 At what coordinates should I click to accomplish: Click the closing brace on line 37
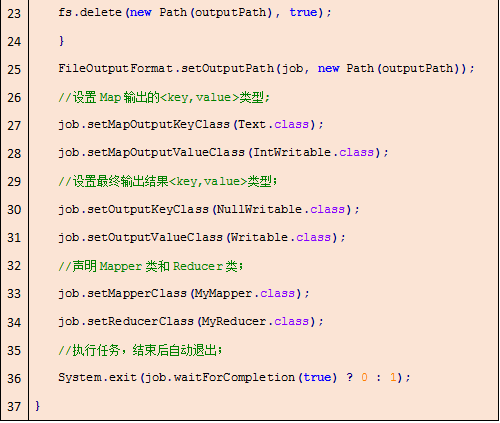click(37, 406)
